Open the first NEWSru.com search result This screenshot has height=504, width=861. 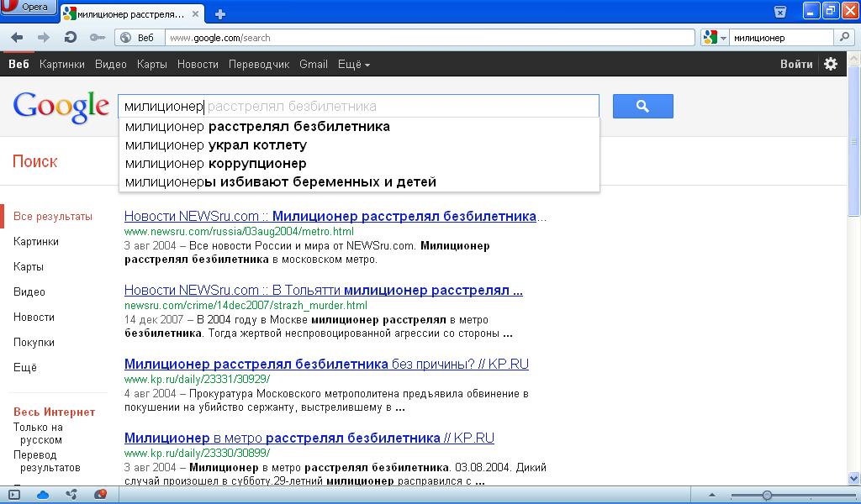click(x=330, y=216)
